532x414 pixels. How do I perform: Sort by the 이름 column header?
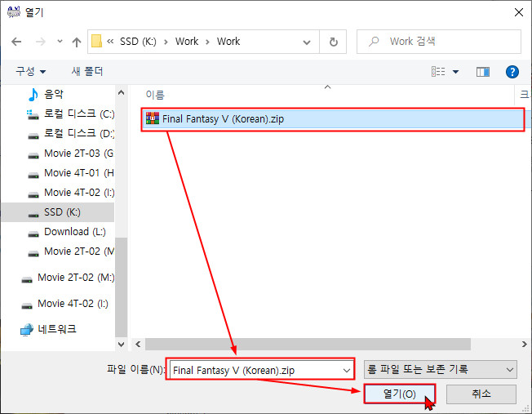(155, 95)
